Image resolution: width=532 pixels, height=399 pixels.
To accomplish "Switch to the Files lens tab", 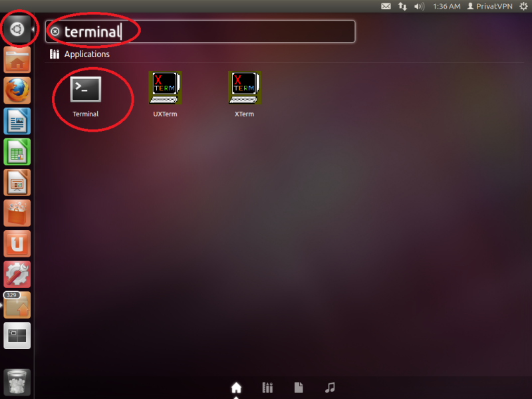I will [x=299, y=388].
